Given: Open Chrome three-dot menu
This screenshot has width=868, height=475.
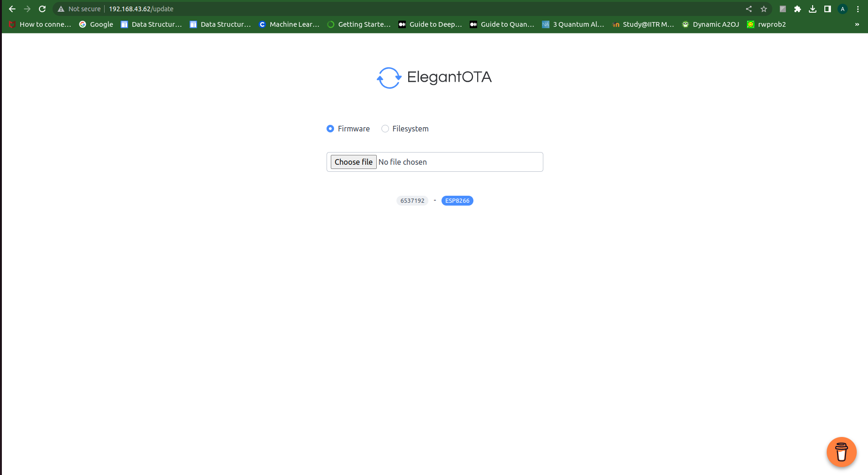Looking at the screenshot, I should point(858,9).
